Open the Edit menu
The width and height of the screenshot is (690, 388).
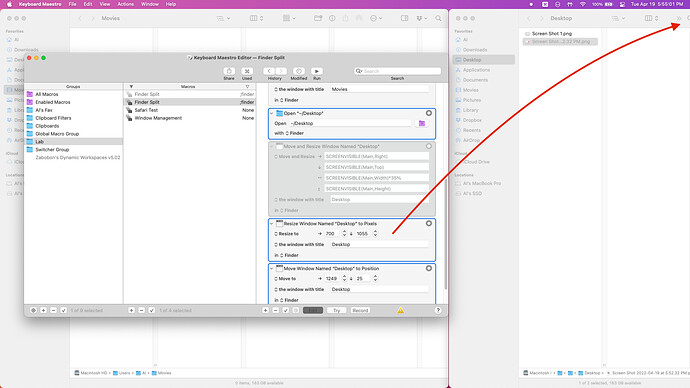pyautogui.click(x=88, y=4)
